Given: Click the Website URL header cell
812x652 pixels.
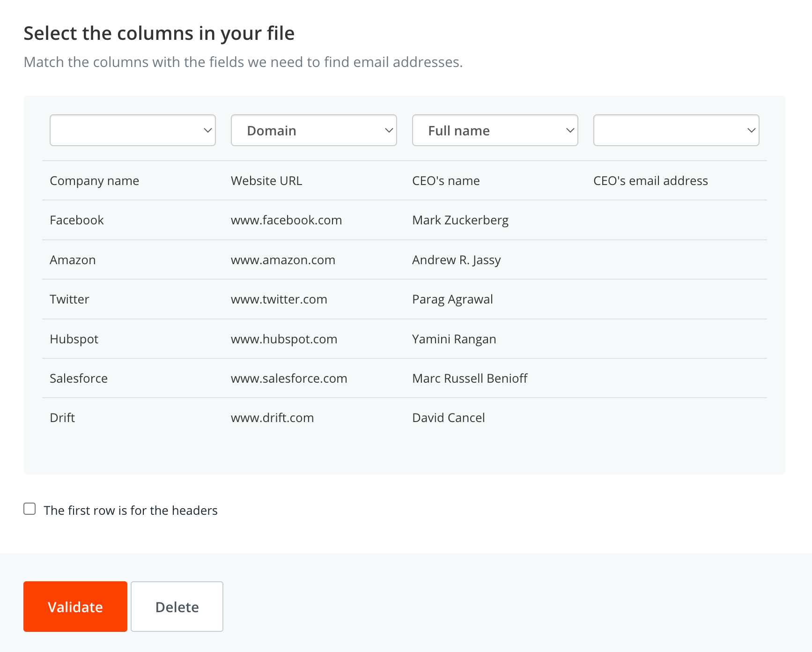Looking at the screenshot, I should 266,181.
